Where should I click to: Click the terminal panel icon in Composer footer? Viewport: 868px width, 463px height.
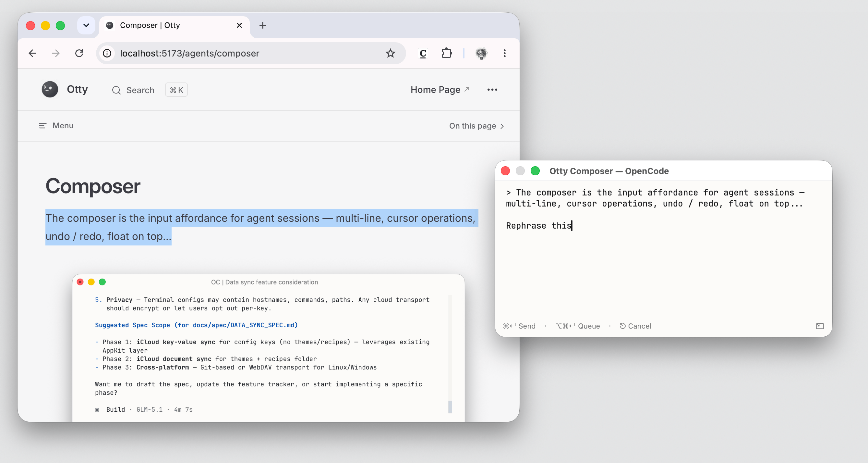(820, 326)
